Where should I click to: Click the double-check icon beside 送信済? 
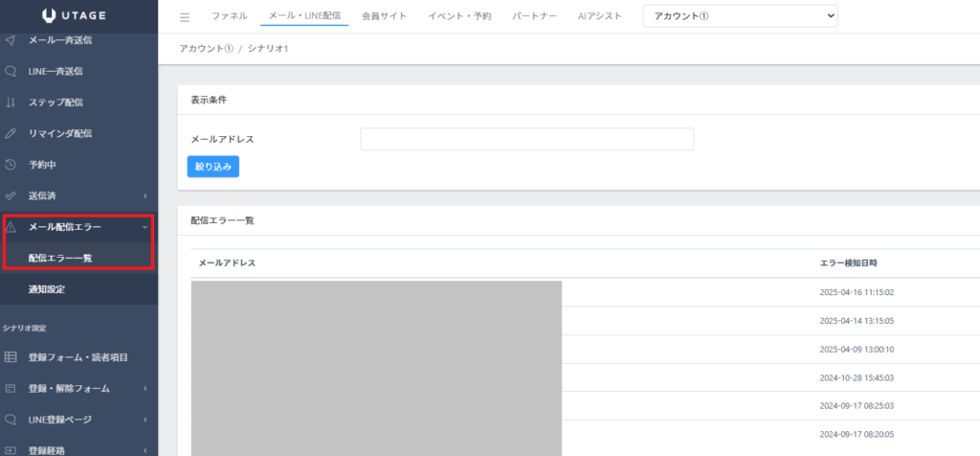(x=10, y=195)
